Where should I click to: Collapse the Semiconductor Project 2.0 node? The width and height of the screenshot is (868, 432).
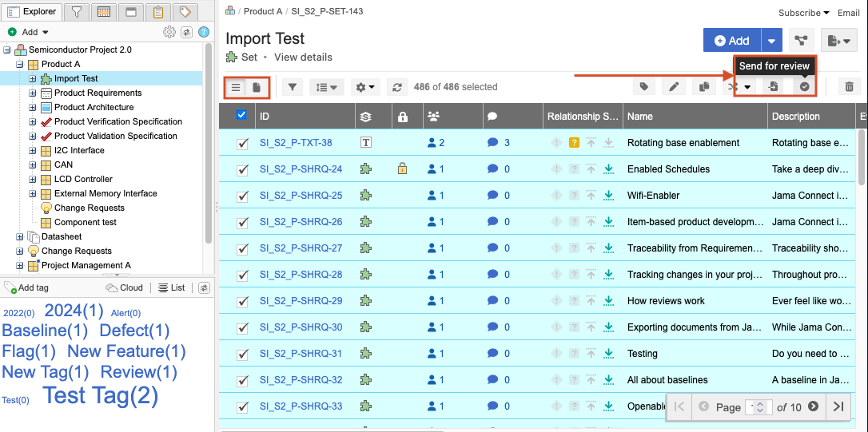[6, 50]
